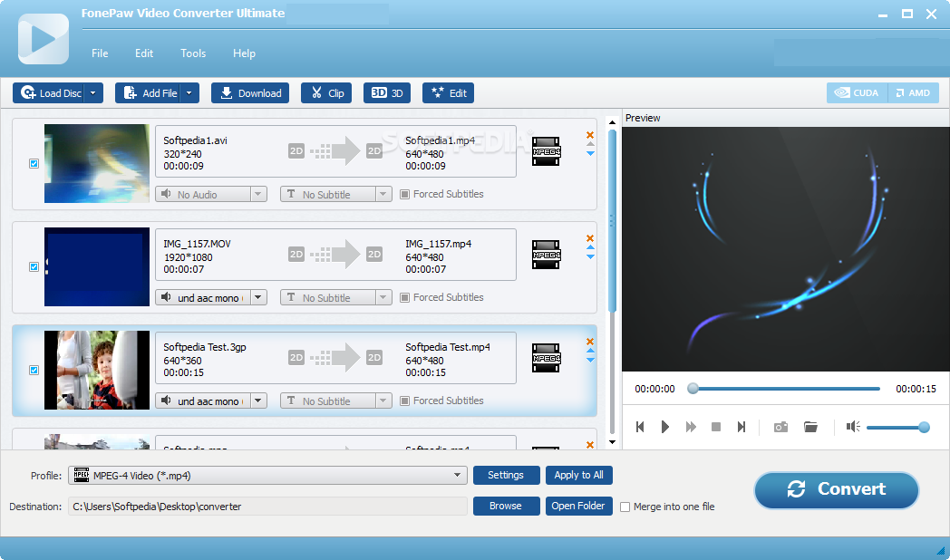Remove IMG_1157.MOV with its orange X

click(590, 238)
